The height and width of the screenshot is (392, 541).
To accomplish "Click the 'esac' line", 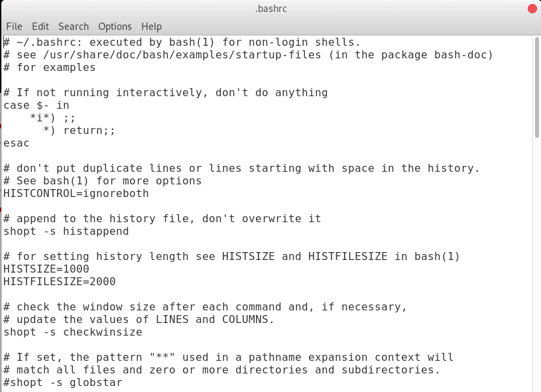I will 16,143.
